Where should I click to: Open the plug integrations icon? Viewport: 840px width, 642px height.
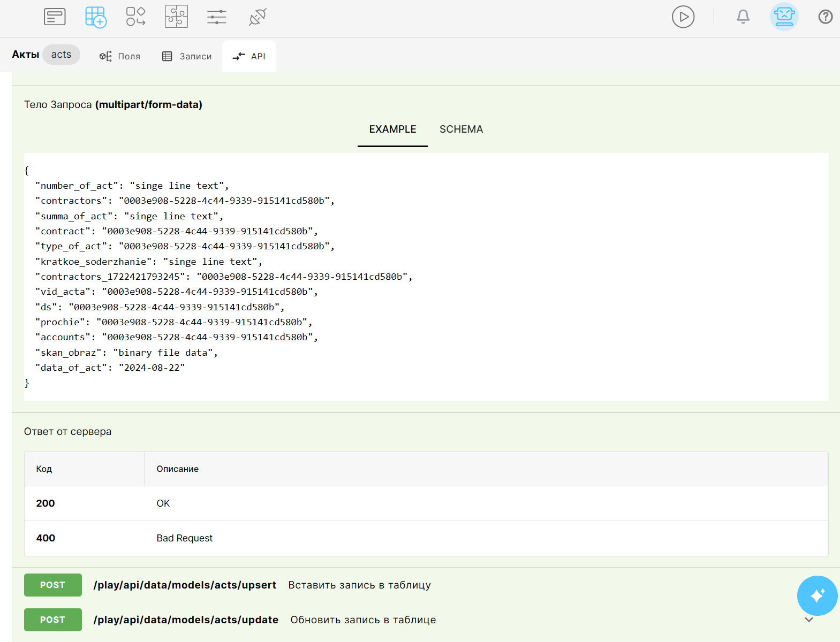click(258, 17)
